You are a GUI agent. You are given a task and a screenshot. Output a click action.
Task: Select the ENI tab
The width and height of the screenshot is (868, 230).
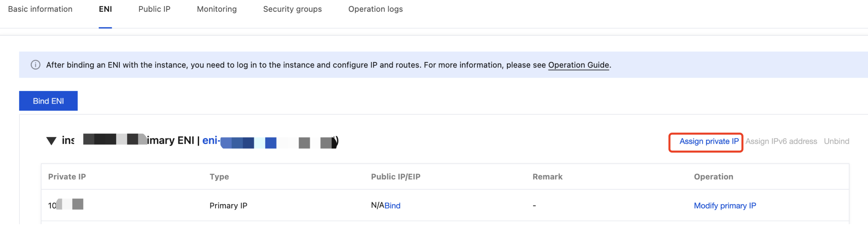click(105, 9)
